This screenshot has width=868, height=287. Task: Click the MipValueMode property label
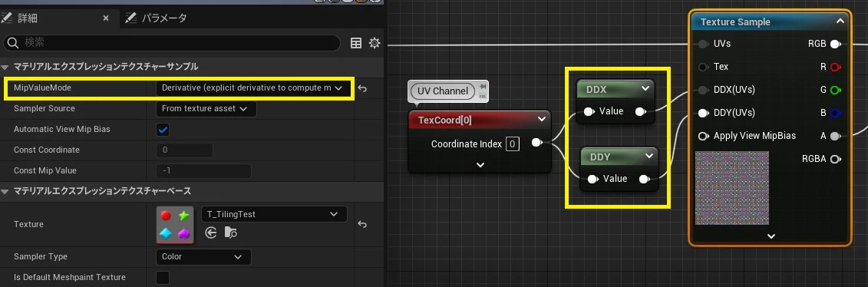(x=43, y=88)
